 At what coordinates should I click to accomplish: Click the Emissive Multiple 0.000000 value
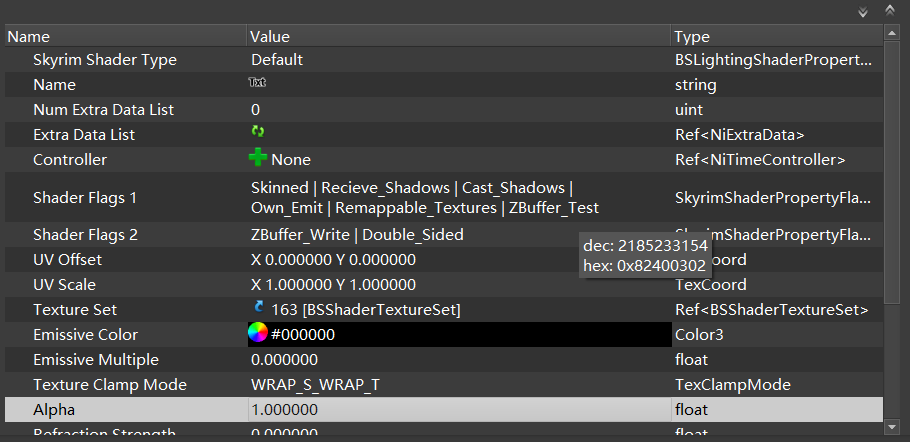point(284,360)
